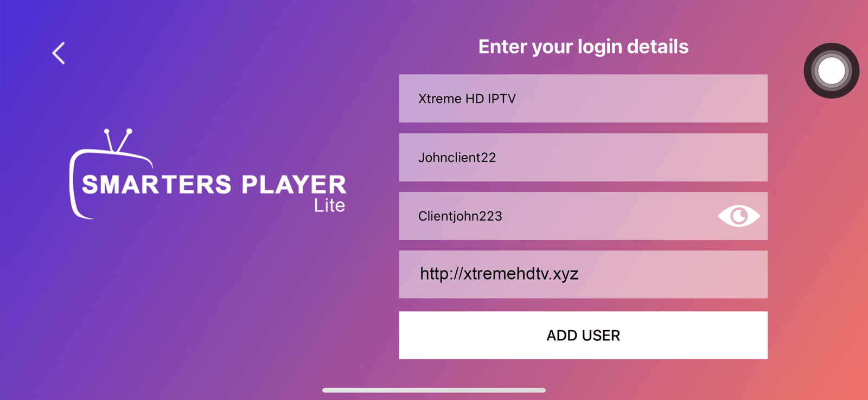
Task: Click the word SMARTERS in the logo
Action: (x=157, y=185)
